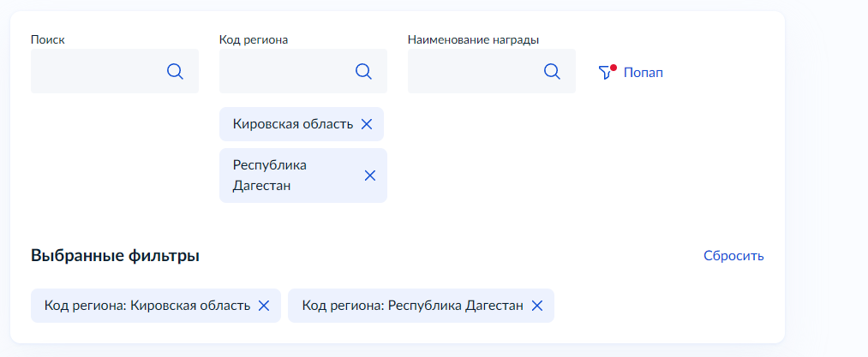Remove the Республика Дагестан chip under Код региона

point(370,176)
